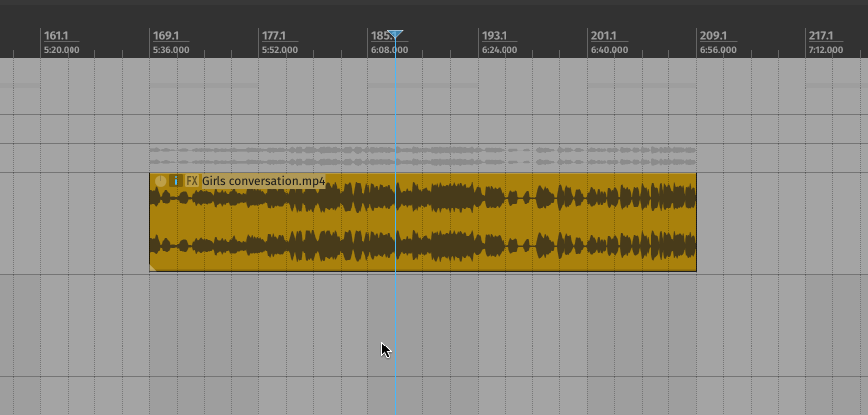
Task: Click ruler mark 161.1 at 5:20.000
Action: click(x=61, y=42)
